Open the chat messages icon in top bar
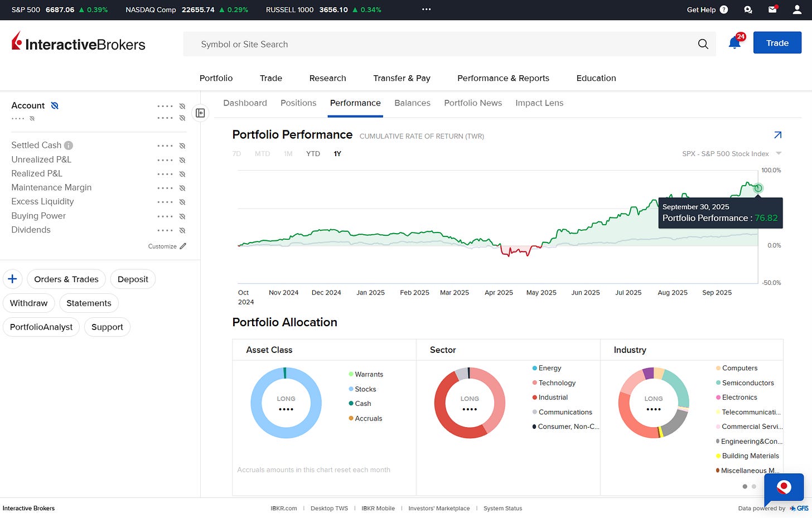The image size is (812, 518). [748, 9]
